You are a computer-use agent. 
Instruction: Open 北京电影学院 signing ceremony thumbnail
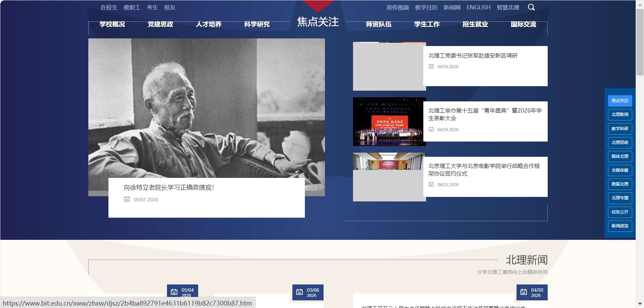coord(389,177)
